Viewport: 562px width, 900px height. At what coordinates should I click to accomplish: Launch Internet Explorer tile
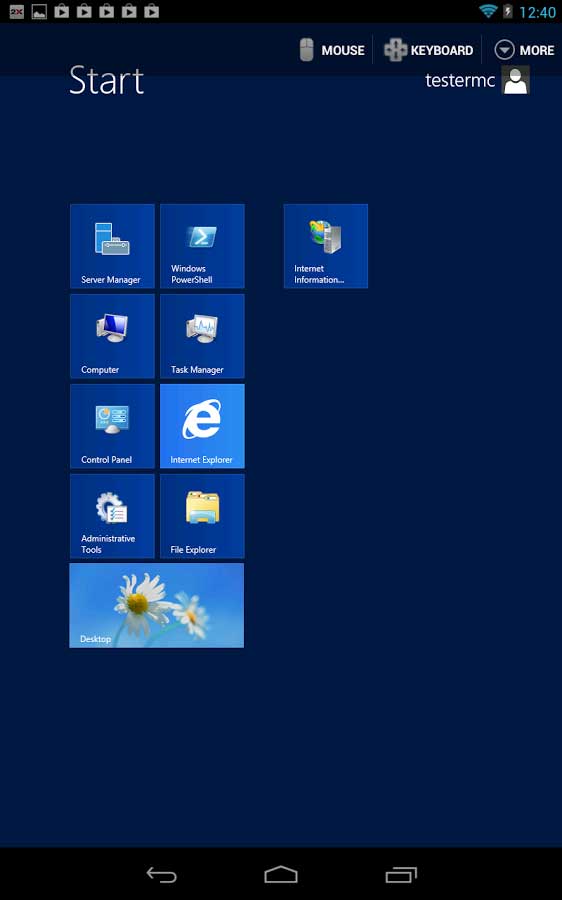202,426
